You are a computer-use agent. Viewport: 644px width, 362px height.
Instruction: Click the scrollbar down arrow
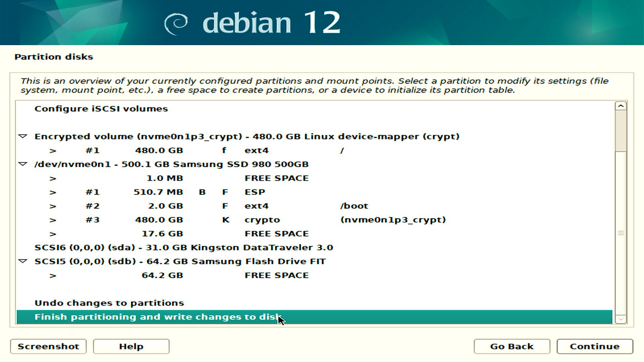click(621, 319)
